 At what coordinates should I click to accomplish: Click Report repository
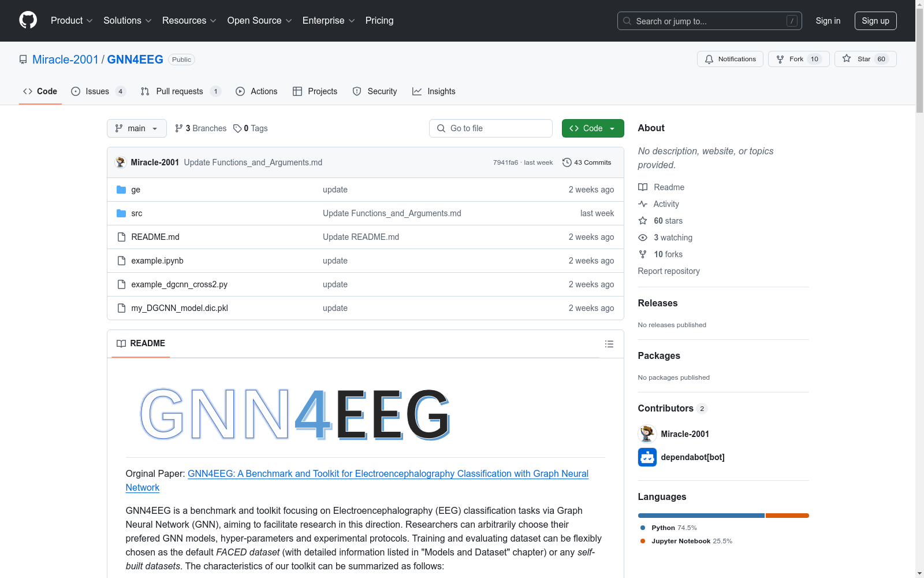coord(669,271)
